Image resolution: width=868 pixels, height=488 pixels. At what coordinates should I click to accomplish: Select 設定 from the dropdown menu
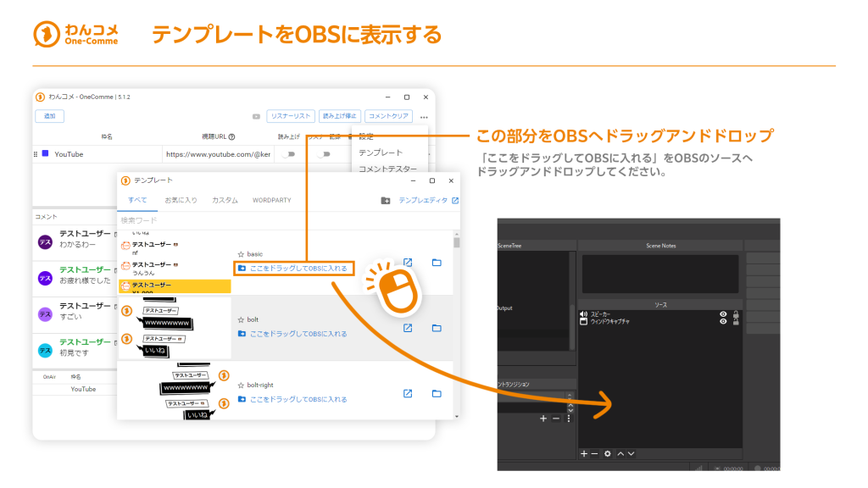tap(366, 136)
